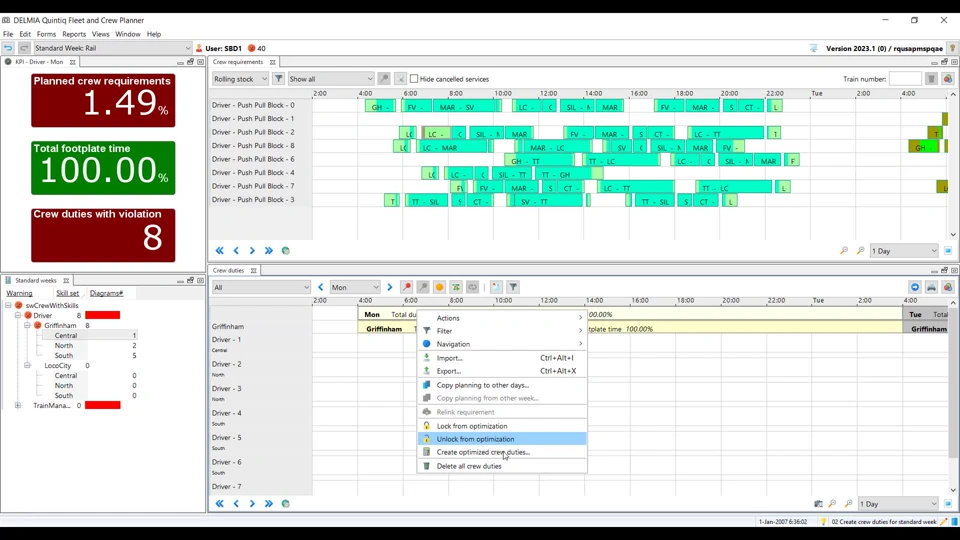Choose Delete all crew duties menu item
The width and height of the screenshot is (960, 540).
[x=502, y=466]
